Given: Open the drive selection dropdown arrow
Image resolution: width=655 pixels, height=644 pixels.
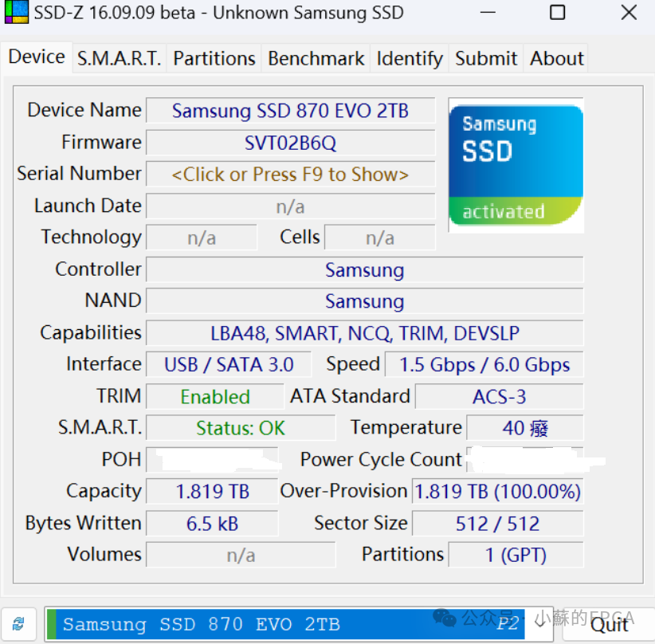Looking at the screenshot, I should coord(539,623).
